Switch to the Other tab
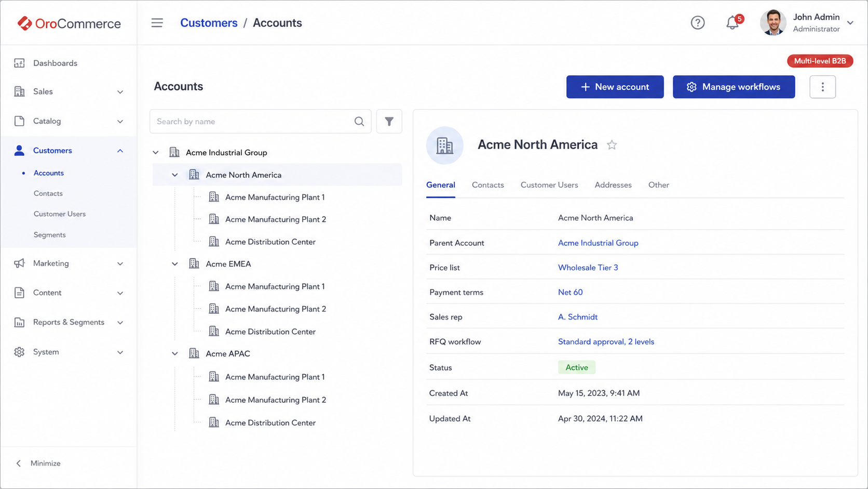Viewport: 868px width, 489px height. coord(659,185)
